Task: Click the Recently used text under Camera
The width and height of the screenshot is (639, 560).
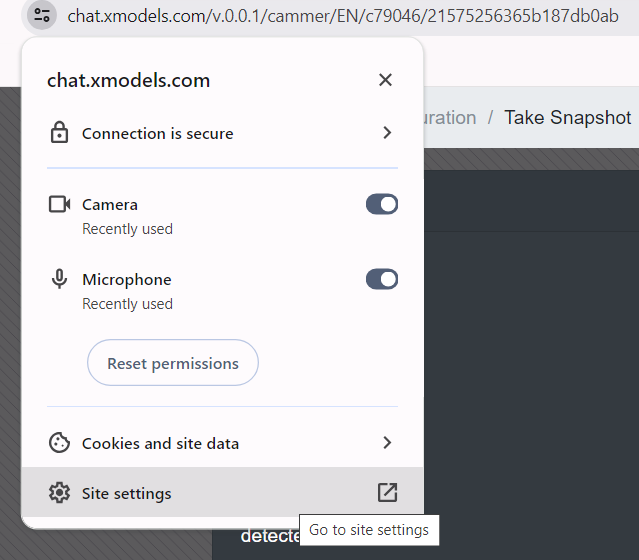Action: click(127, 229)
